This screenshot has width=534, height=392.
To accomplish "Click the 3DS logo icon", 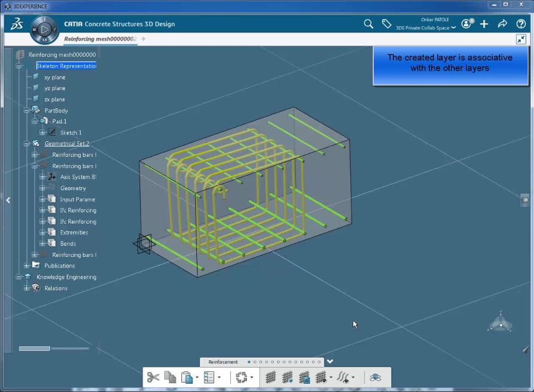I will pyautogui.click(x=16, y=24).
